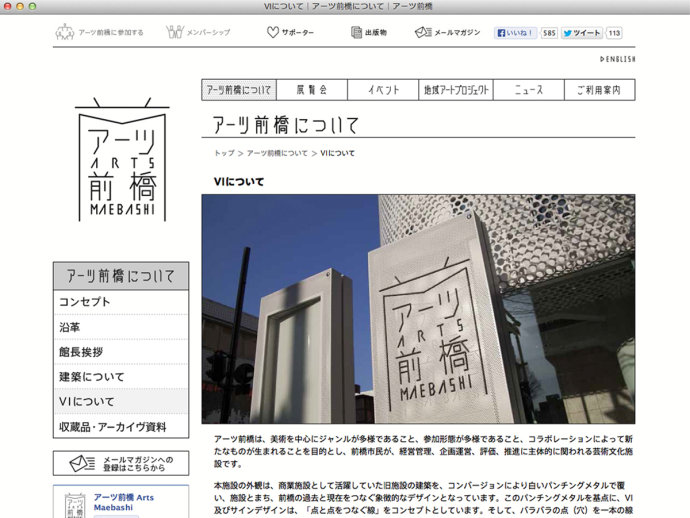Open the 地域アートプロジェクト tab
The width and height of the screenshot is (690, 518).
tap(456, 90)
